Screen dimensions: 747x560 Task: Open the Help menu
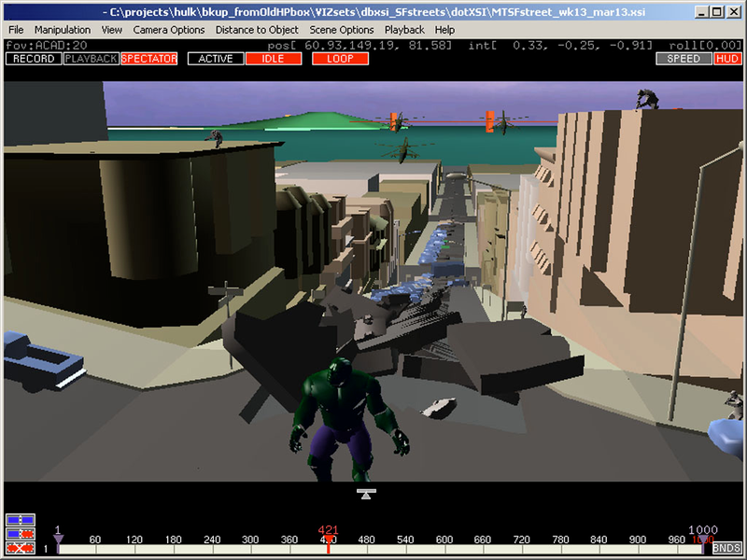point(444,30)
